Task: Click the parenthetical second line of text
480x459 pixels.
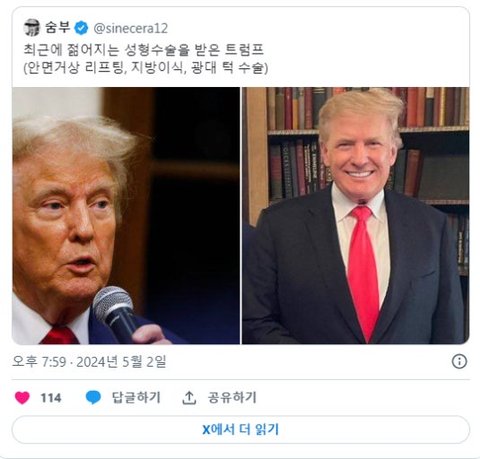Action: [x=146, y=68]
